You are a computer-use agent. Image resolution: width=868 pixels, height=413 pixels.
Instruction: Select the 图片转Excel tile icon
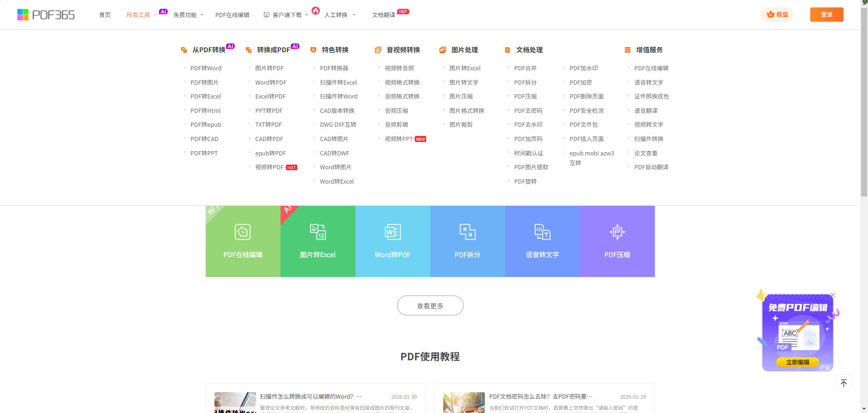[x=318, y=232]
